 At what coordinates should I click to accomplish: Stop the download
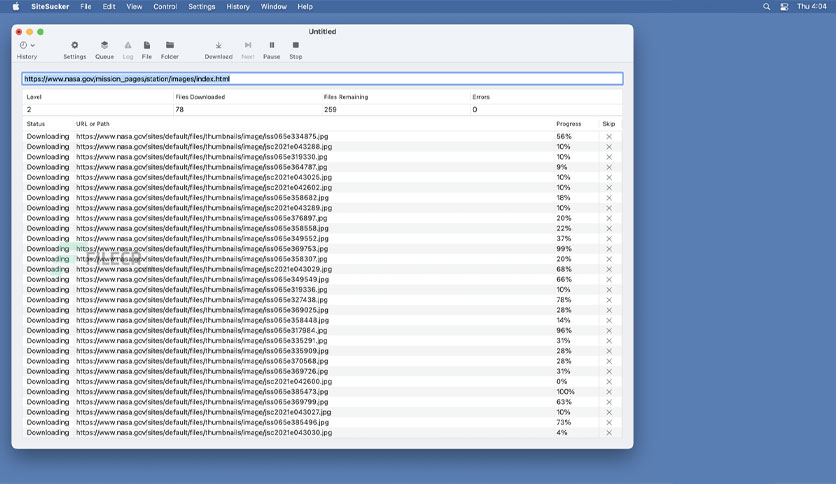296,50
